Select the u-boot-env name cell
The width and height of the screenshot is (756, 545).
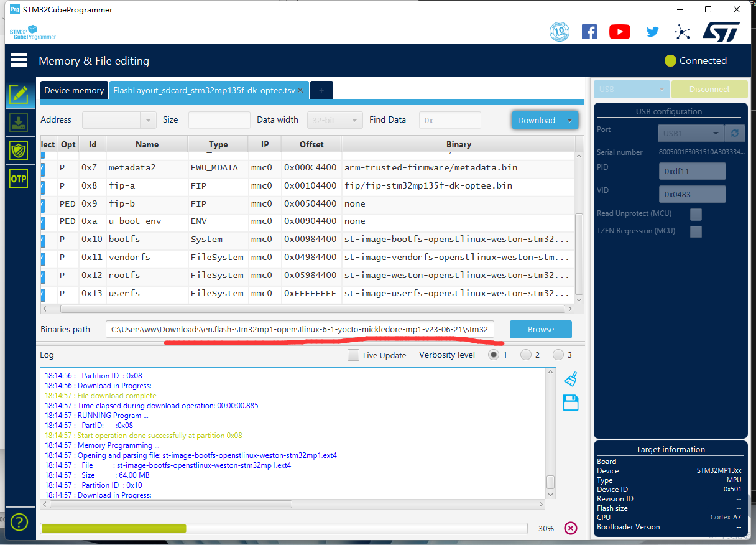point(147,221)
